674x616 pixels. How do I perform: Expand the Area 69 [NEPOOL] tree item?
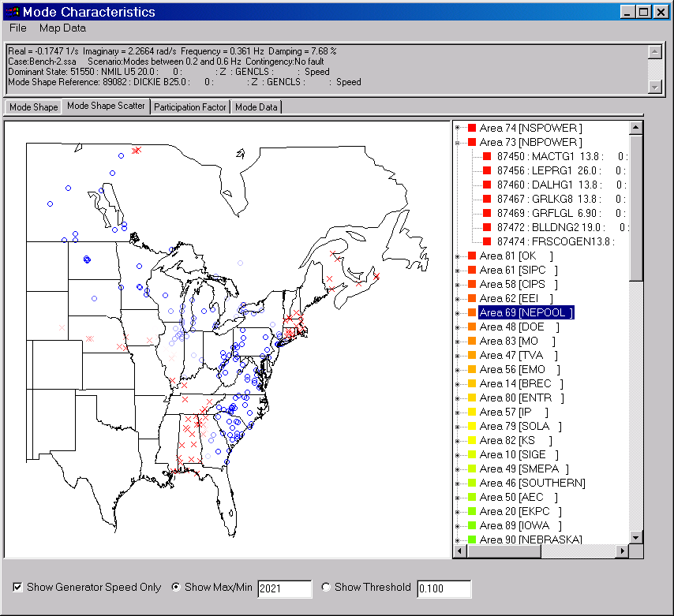pos(457,312)
